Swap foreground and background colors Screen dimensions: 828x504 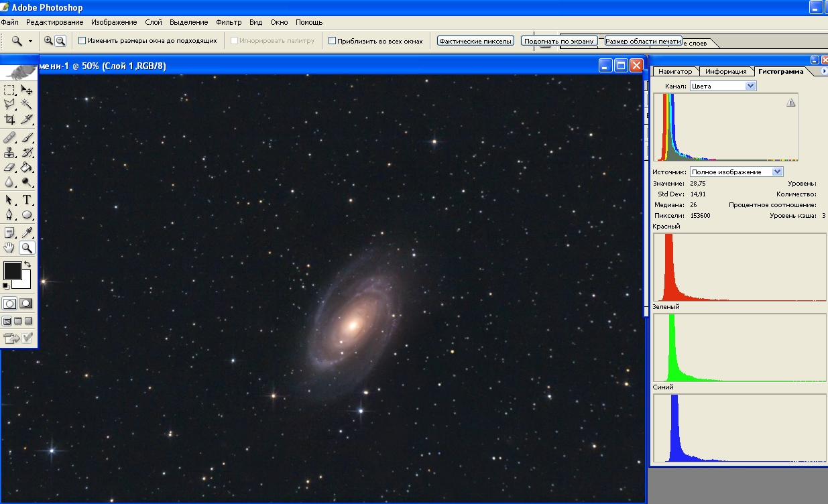coord(27,265)
